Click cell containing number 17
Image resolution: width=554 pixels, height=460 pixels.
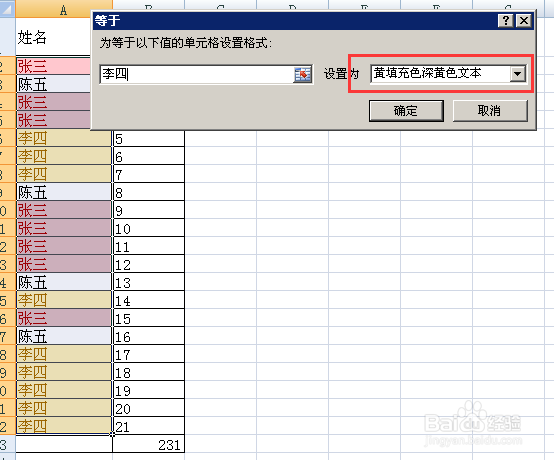pyautogui.click(x=148, y=354)
